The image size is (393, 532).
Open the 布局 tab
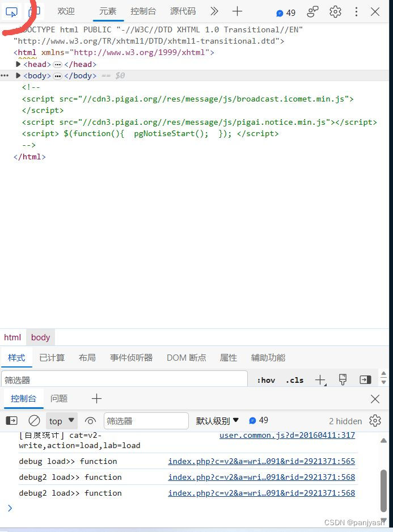pos(87,358)
